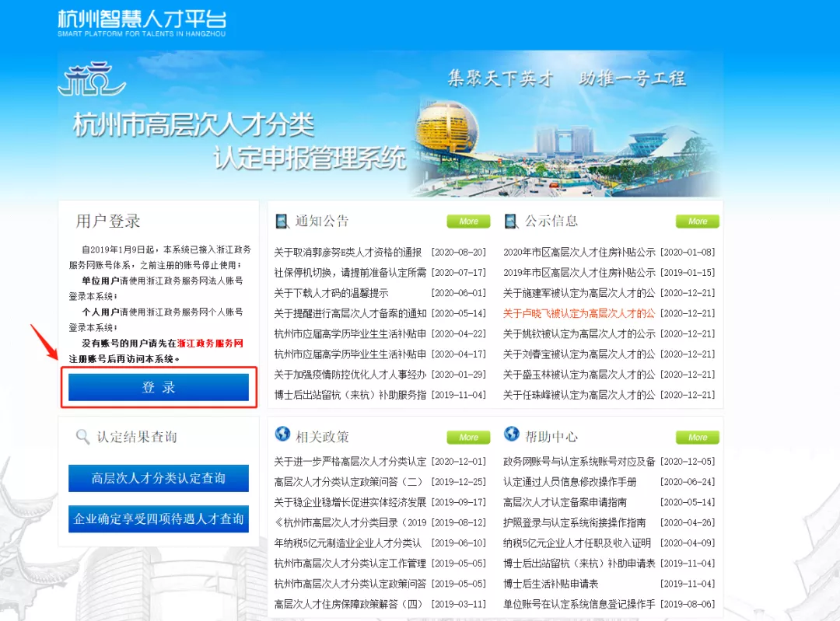Click the Hangzhou city emblem in banner

[92, 78]
